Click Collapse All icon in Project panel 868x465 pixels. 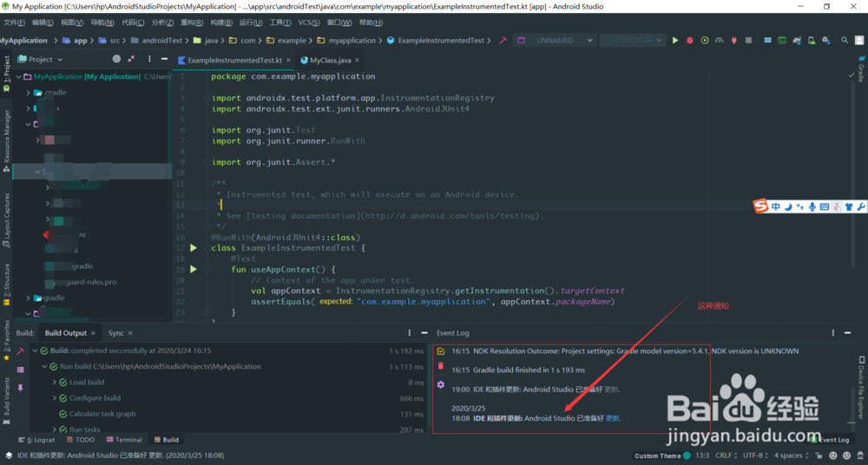(x=131, y=59)
